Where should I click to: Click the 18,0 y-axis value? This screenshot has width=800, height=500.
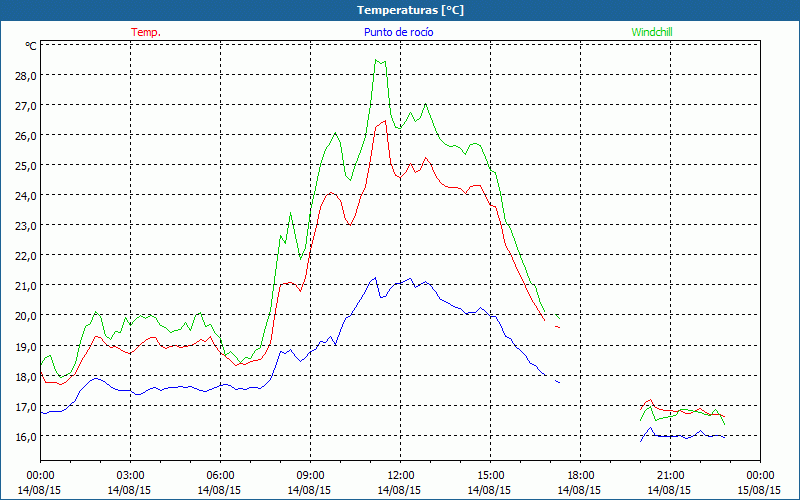tap(27, 377)
